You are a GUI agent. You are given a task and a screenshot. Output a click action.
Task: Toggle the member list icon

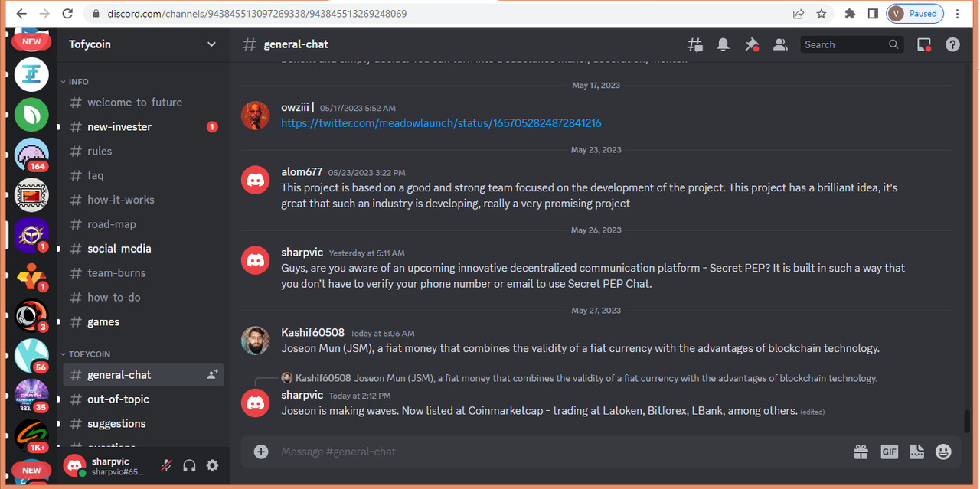[780, 44]
